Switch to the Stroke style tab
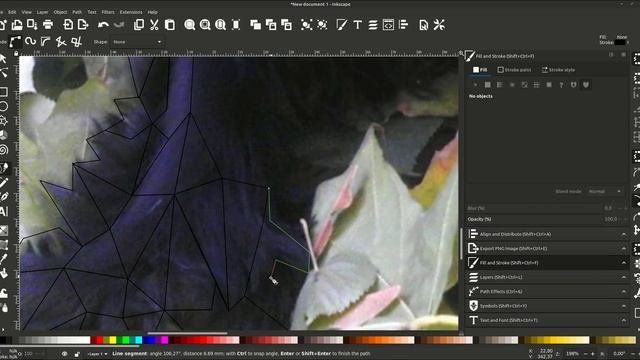This screenshot has height=360, width=640. (558, 70)
